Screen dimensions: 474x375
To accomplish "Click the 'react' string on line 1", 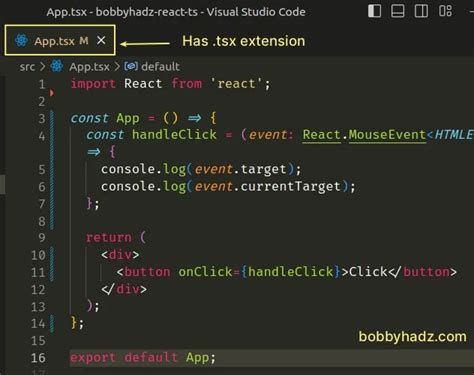I will coord(237,83).
